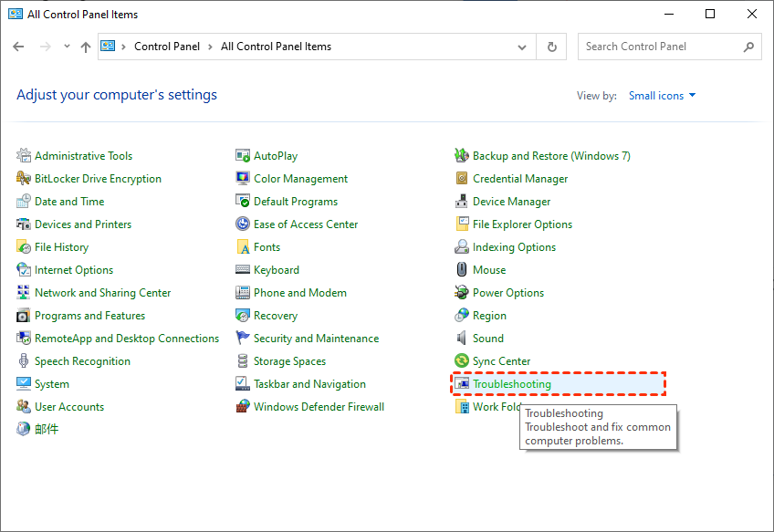Refresh the Control Panel view

551,47
